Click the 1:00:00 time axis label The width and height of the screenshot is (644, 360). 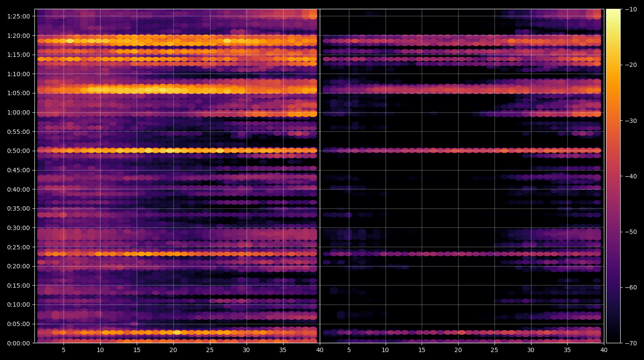19,112
